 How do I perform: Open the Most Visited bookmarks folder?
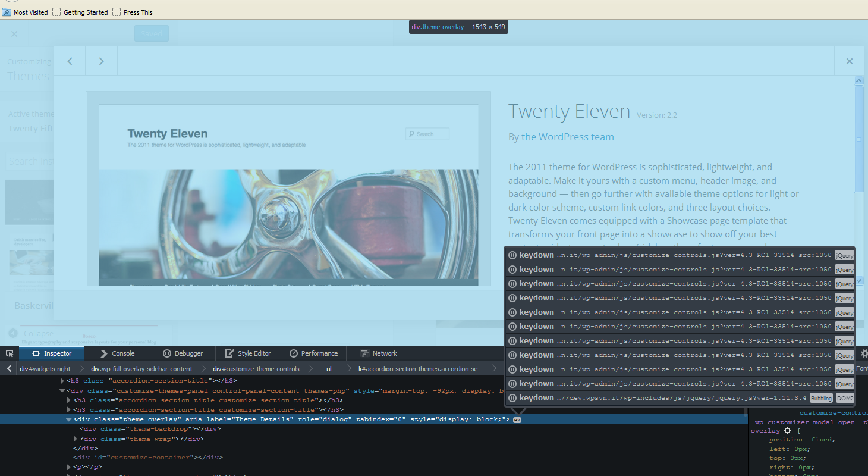coord(26,12)
